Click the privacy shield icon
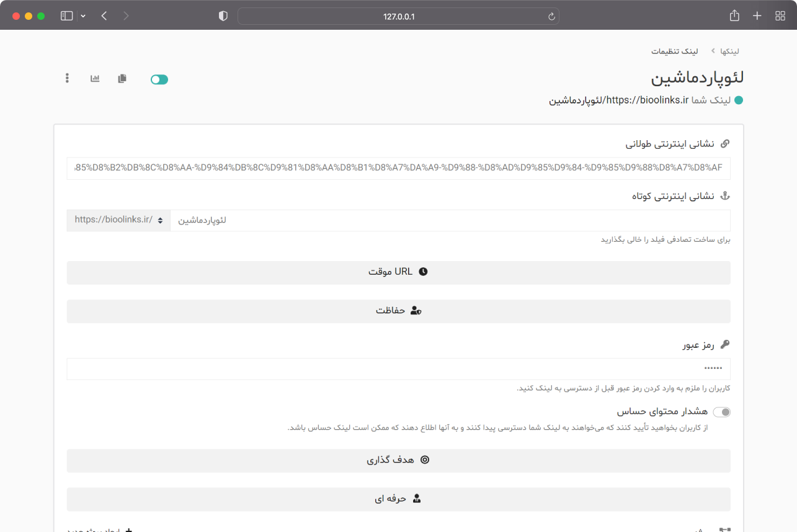The width and height of the screenshot is (797, 532). [x=223, y=16]
